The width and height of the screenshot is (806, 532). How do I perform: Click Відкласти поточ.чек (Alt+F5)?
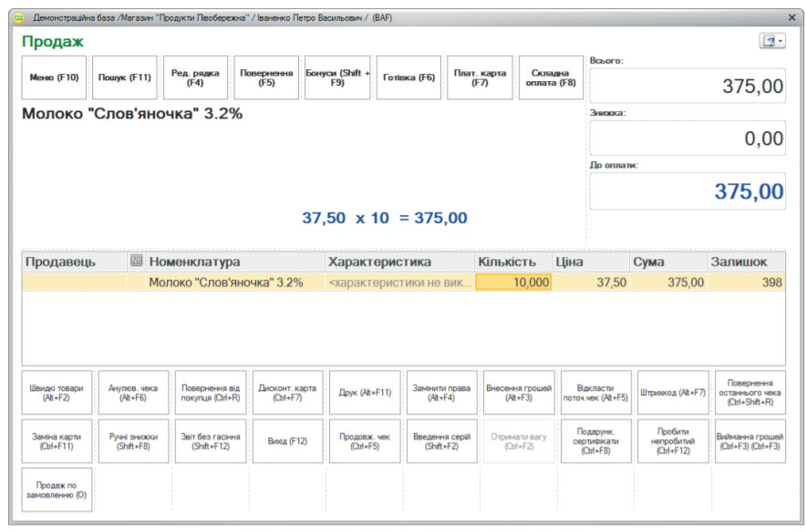596,393
